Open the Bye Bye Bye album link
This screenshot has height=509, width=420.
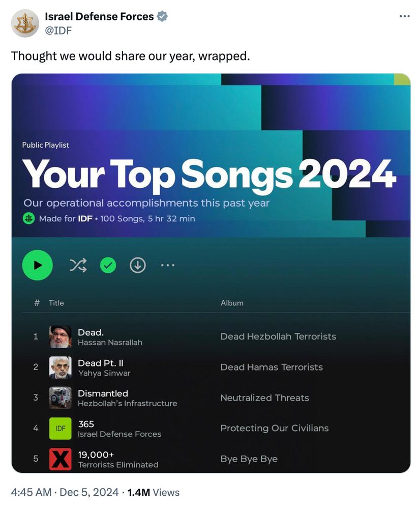click(x=249, y=459)
